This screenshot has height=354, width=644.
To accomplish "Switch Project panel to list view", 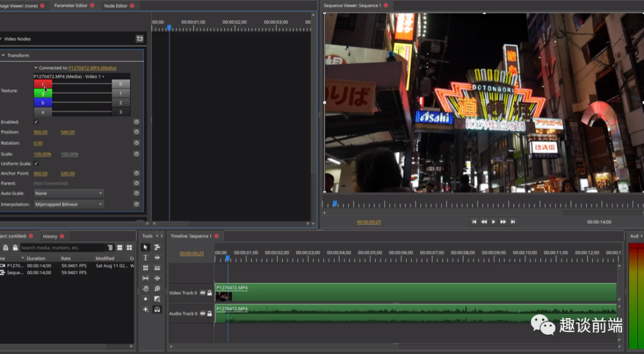I will click(x=119, y=248).
